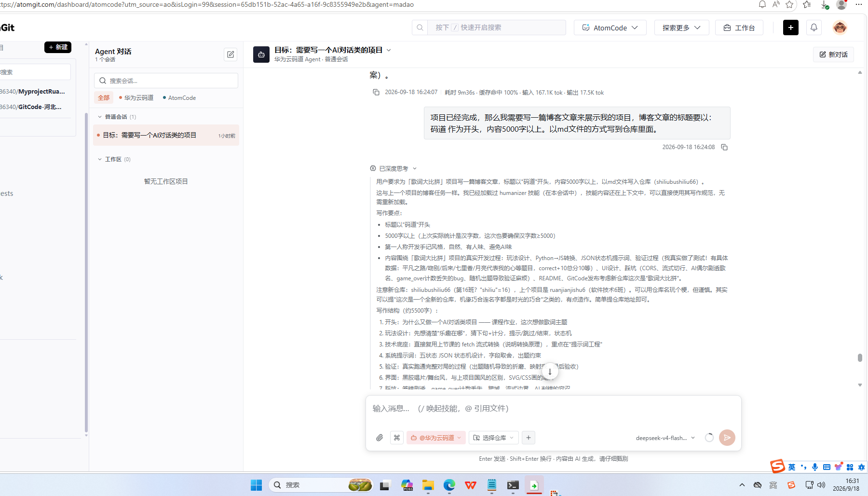Screen dimensions: 868x496
Task: Click the 搜索会话 input field
Action: tap(166, 81)
